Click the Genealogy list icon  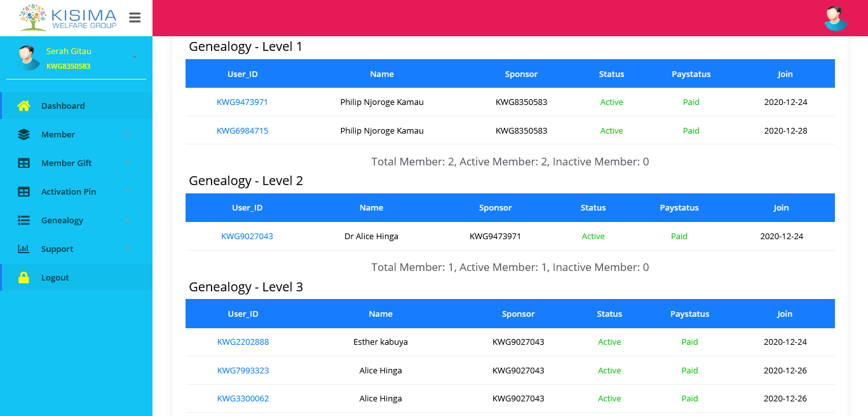pos(24,220)
